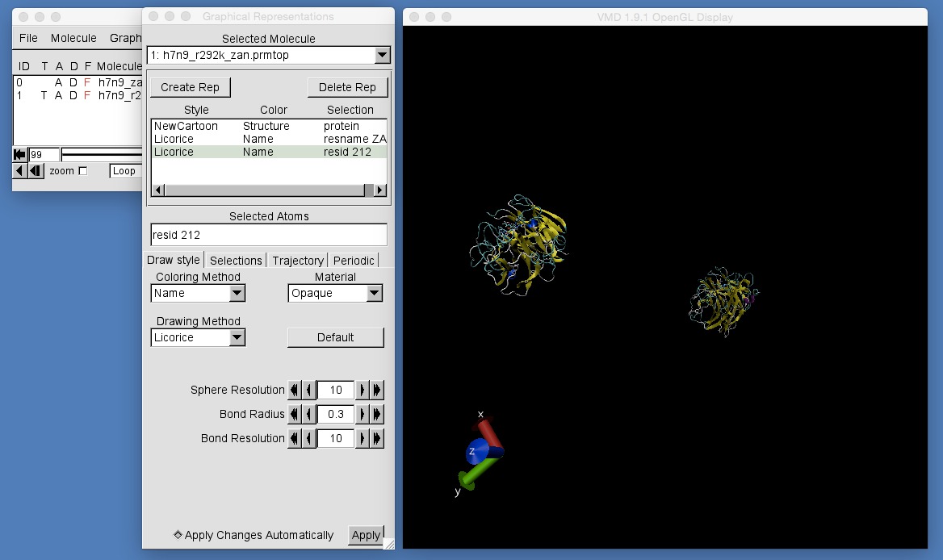This screenshot has height=560, width=943.
Task: Play trajectory in reverse in VMD Main
Action: pyautogui.click(x=19, y=170)
